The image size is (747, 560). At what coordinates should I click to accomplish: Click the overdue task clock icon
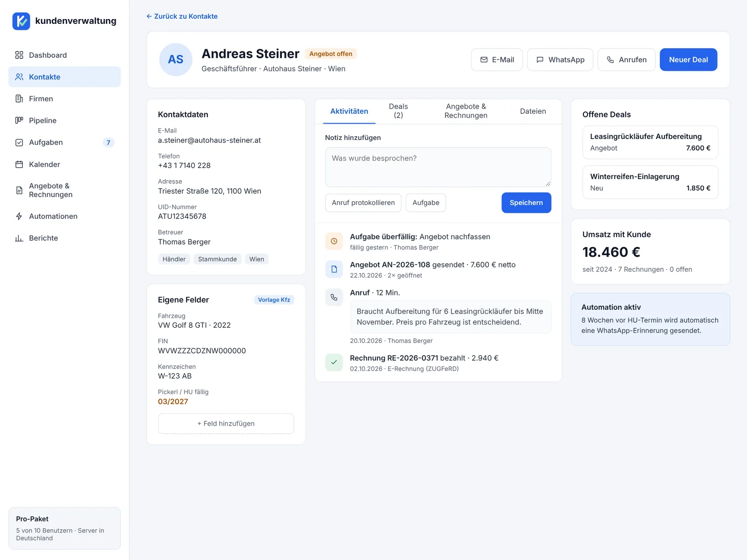[x=334, y=241]
